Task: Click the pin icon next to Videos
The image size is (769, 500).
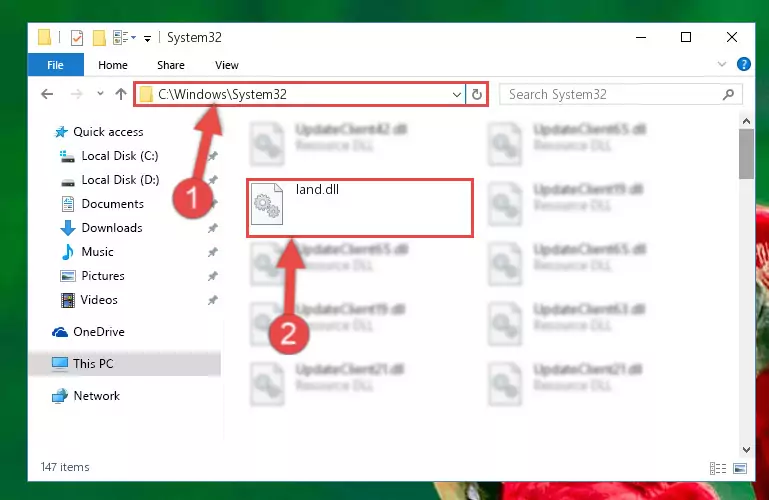Action: pos(212,300)
